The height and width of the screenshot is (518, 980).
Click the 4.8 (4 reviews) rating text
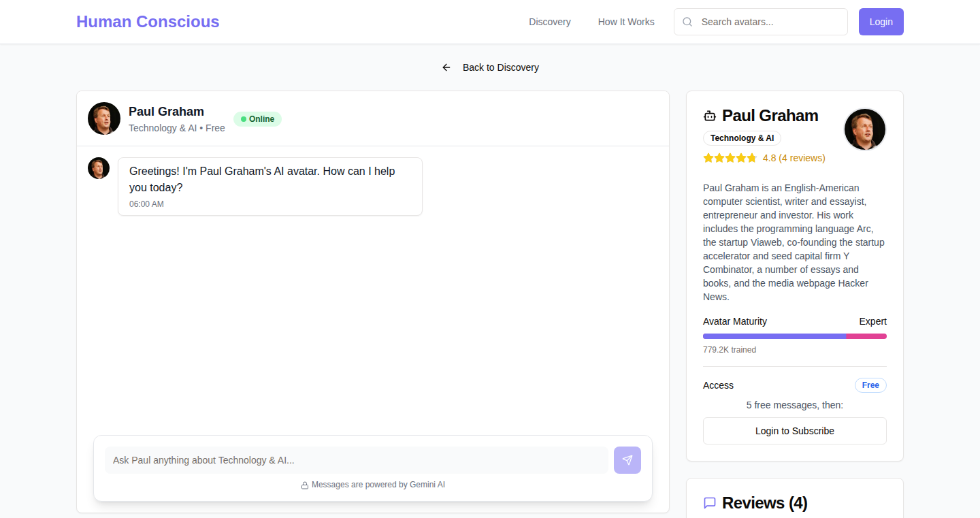[794, 158]
